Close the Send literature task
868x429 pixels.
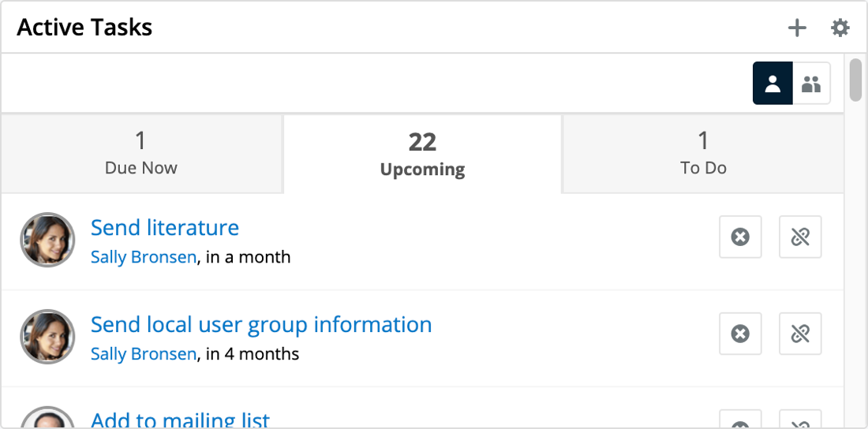[x=740, y=237]
